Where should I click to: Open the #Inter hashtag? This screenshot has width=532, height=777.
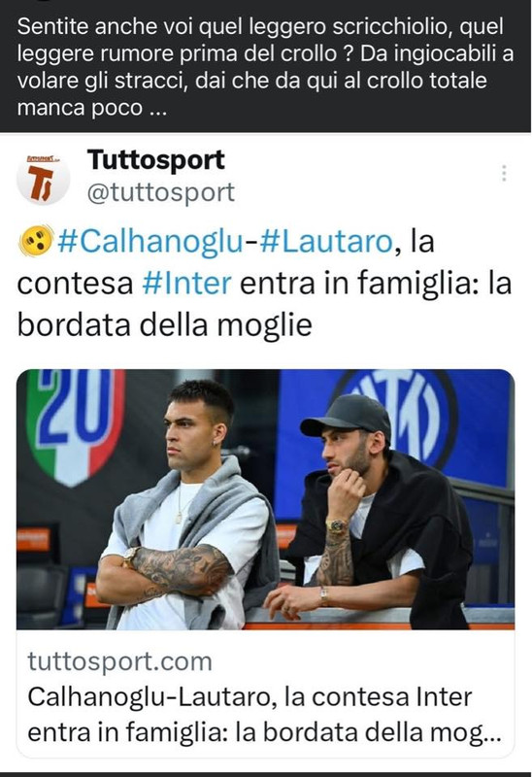click(186, 283)
